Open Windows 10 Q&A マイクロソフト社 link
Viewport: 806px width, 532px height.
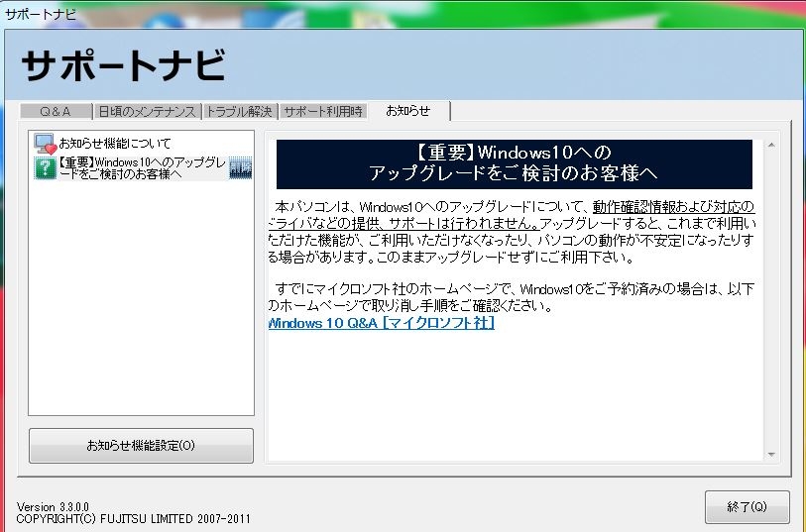pos(382,323)
